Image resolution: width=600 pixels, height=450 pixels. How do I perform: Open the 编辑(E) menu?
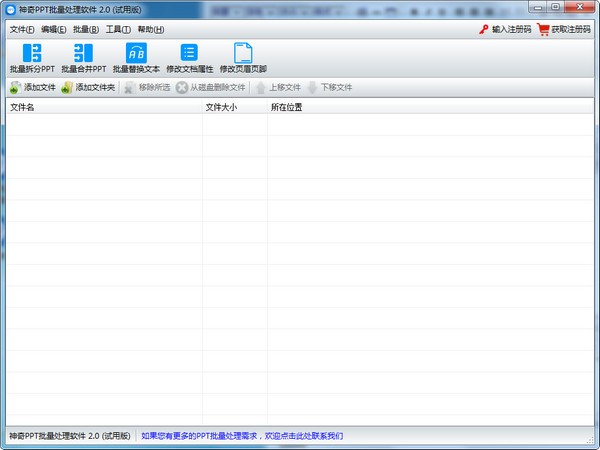coord(54,30)
